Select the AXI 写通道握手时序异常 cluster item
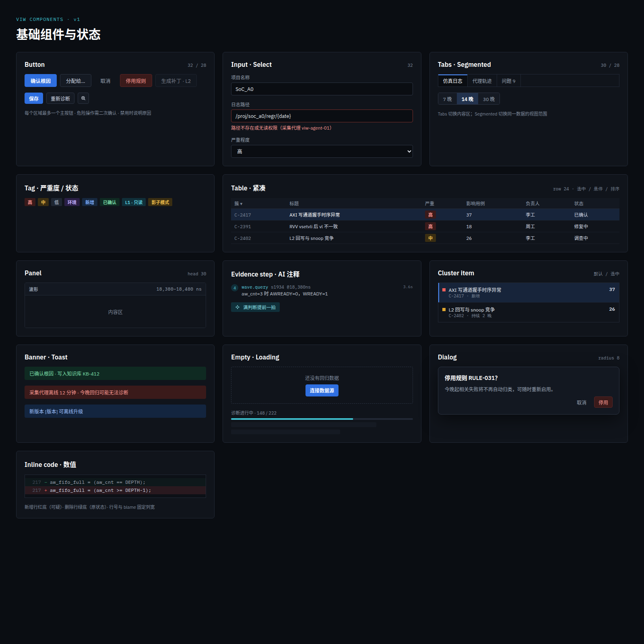Image resolution: width=644 pixels, height=644 pixels. point(528,293)
